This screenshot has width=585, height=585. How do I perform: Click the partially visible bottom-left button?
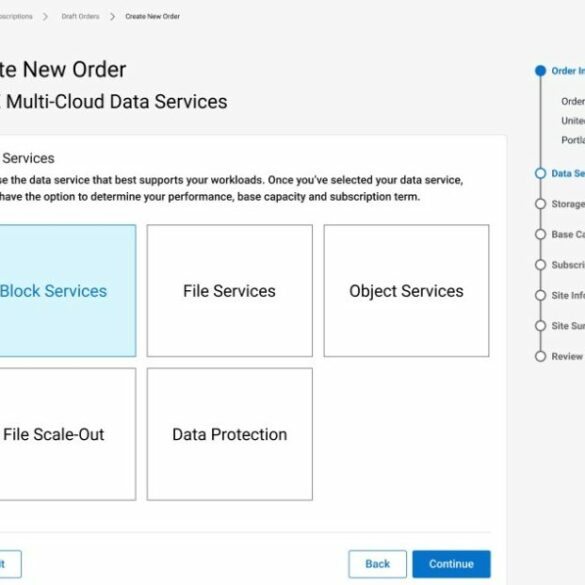click(10, 564)
